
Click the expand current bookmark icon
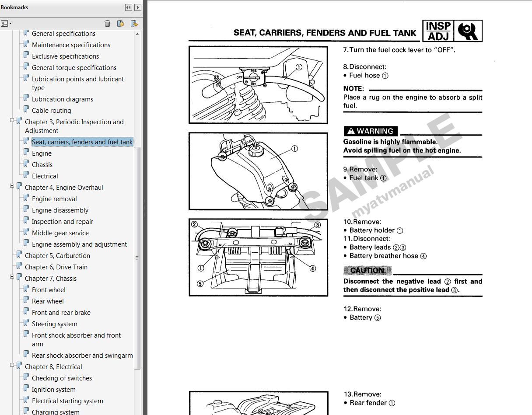(134, 23)
